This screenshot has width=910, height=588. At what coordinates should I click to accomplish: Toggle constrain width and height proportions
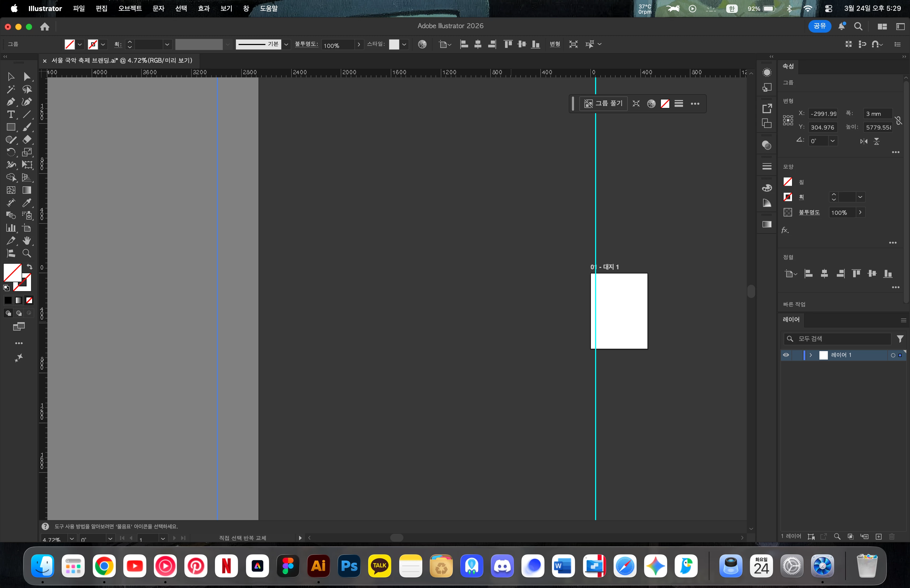[898, 121]
